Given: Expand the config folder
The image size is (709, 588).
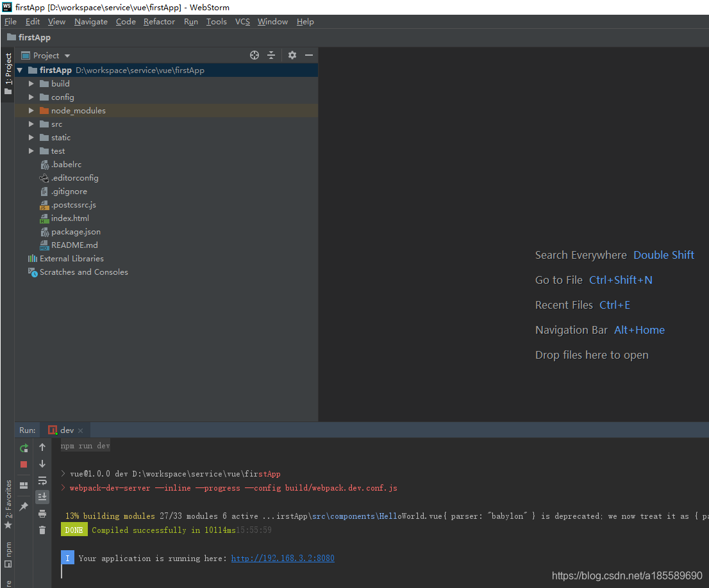Looking at the screenshot, I should click(x=31, y=97).
